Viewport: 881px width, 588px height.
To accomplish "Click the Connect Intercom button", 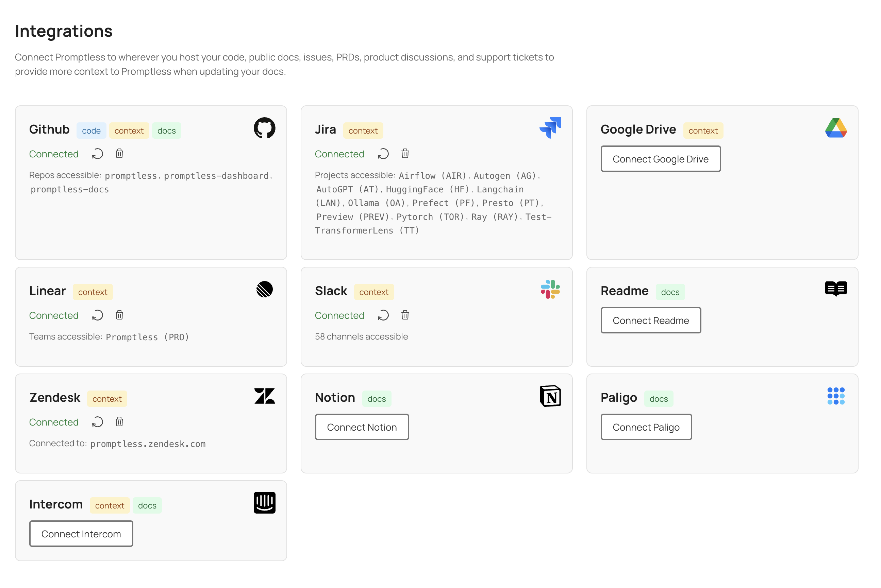I will (81, 534).
